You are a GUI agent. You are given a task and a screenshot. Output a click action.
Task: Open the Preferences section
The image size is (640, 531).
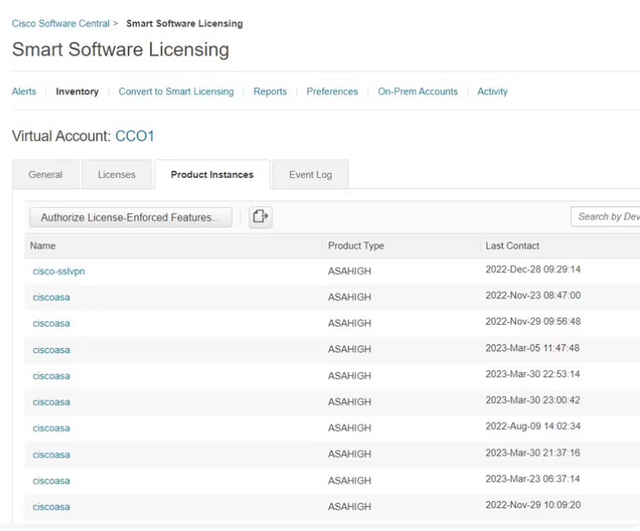332,91
